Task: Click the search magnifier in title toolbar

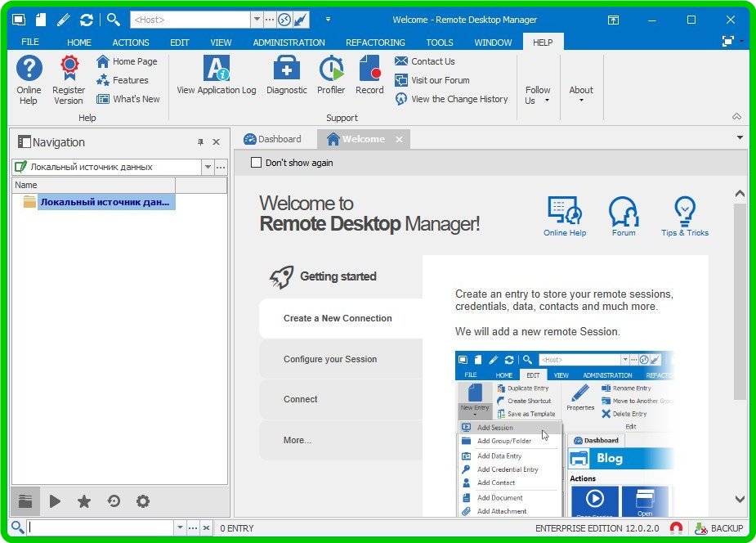Action: (114, 20)
